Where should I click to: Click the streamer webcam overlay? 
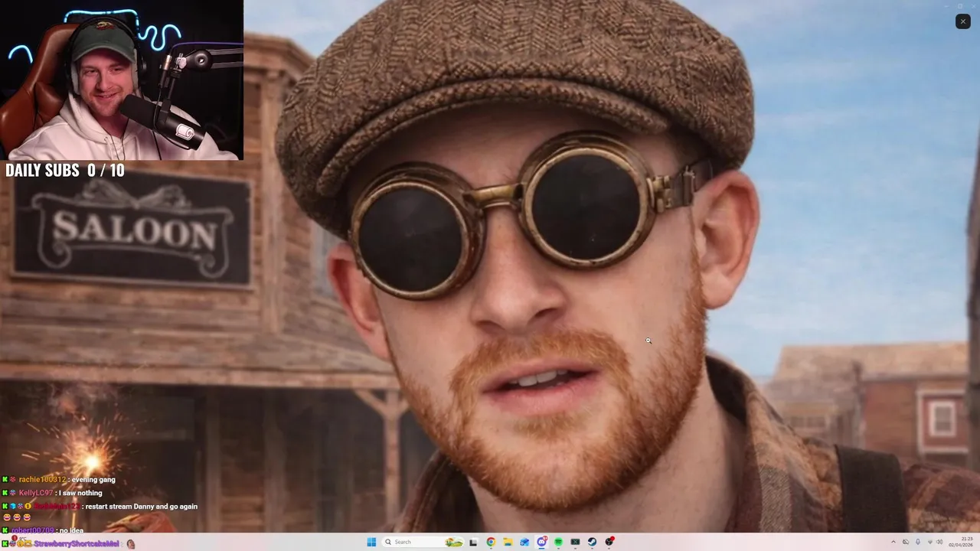click(x=122, y=80)
